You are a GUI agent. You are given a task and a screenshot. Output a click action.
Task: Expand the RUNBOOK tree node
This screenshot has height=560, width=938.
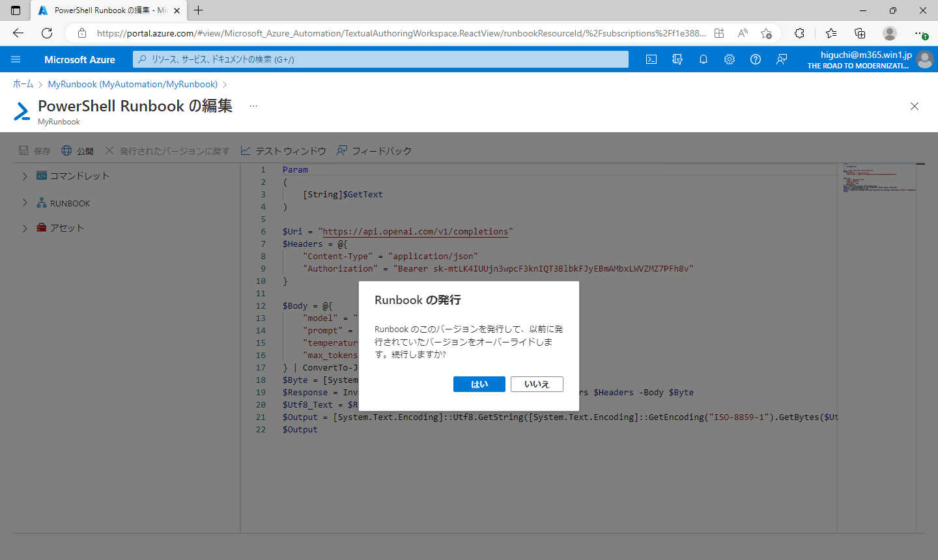pyautogui.click(x=25, y=203)
